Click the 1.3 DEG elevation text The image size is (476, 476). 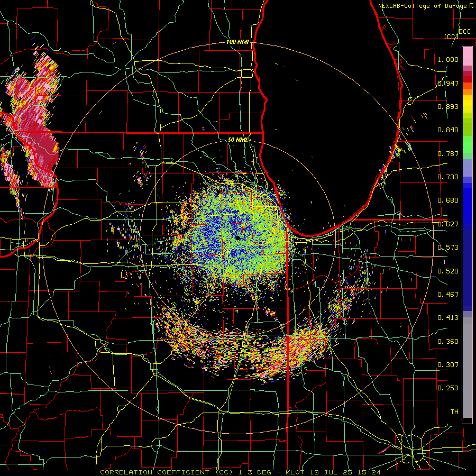pos(254,472)
